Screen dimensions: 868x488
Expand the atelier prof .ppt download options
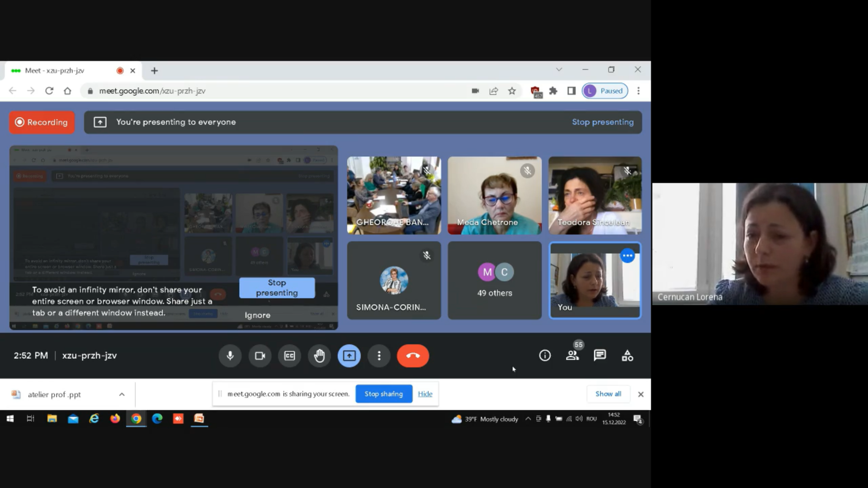[x=122, y=394]
